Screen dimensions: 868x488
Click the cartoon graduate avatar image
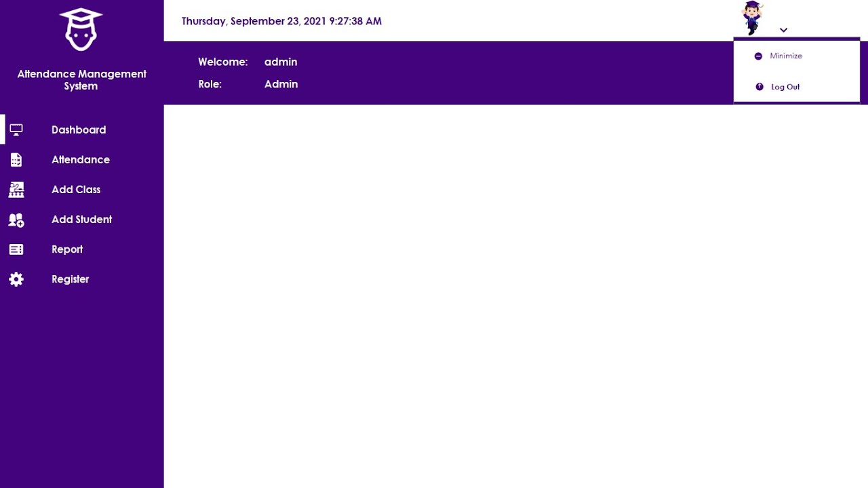click(x=753, y=18)
